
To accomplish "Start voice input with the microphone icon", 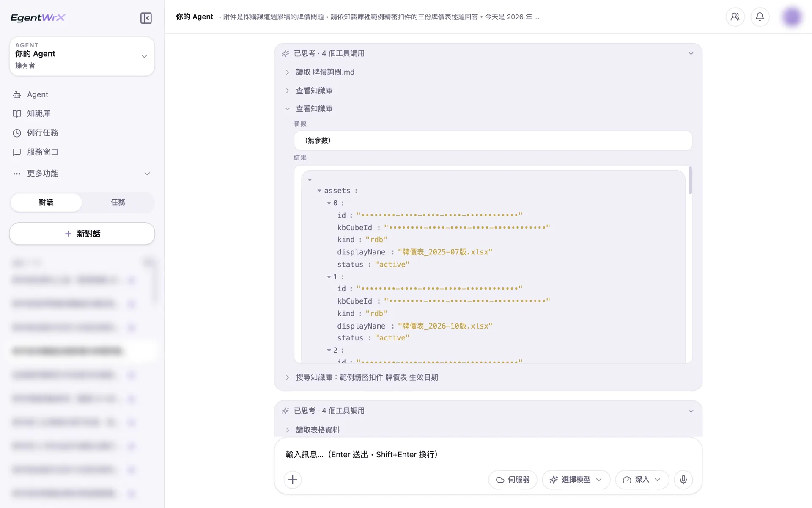I will (x=683, y=480).
